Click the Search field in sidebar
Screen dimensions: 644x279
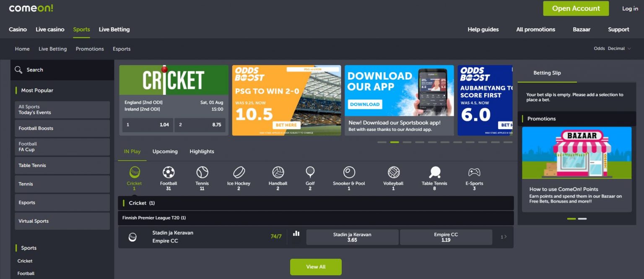[x=62, y=70]
